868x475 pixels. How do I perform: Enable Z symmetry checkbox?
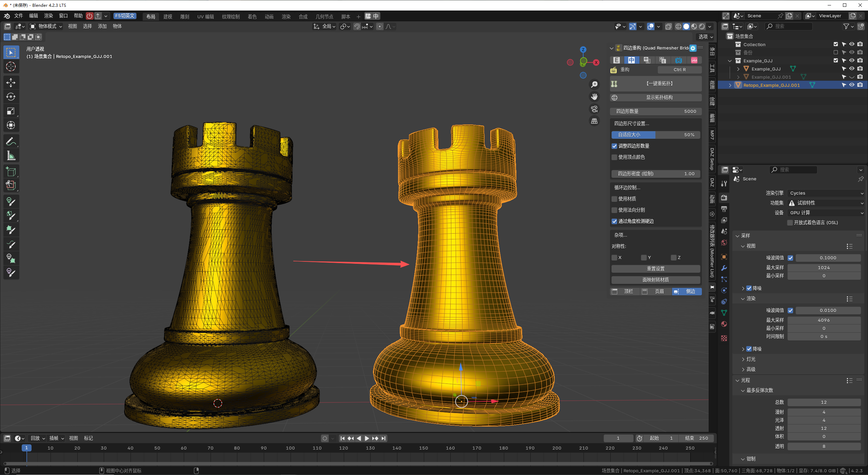tap(674, 258)
